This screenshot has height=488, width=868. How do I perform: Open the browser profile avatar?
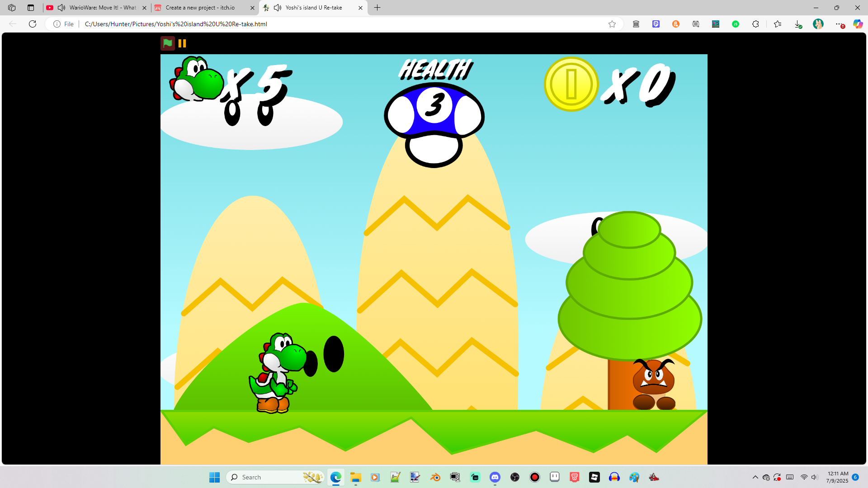(x=818, y=24)
